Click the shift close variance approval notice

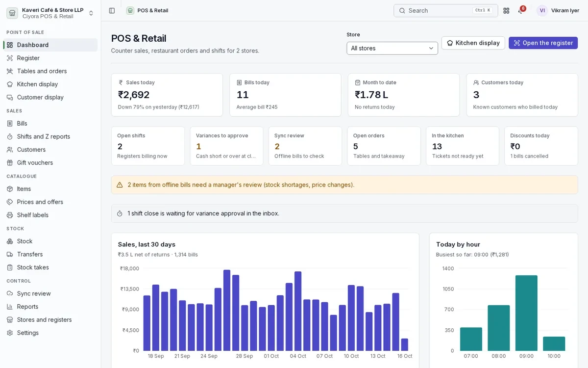coord(344,213)
